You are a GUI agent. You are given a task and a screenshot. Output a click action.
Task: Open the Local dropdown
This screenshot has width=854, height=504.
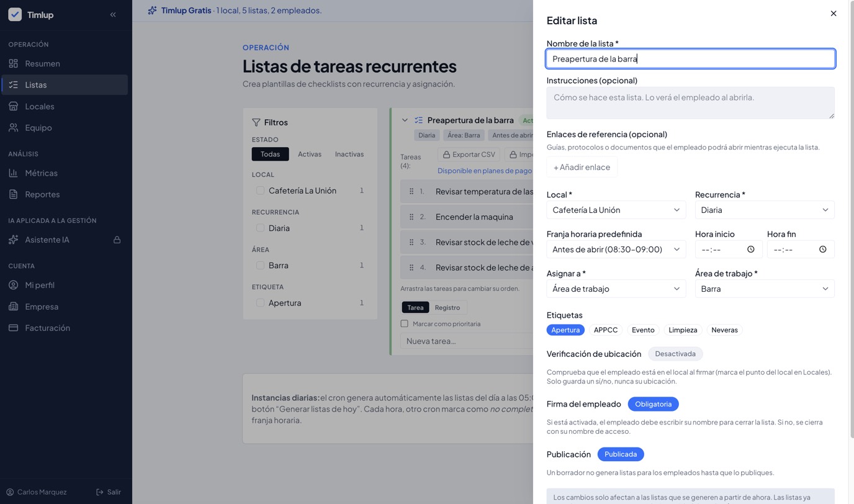pyautogui.click(x=616, y=210)
